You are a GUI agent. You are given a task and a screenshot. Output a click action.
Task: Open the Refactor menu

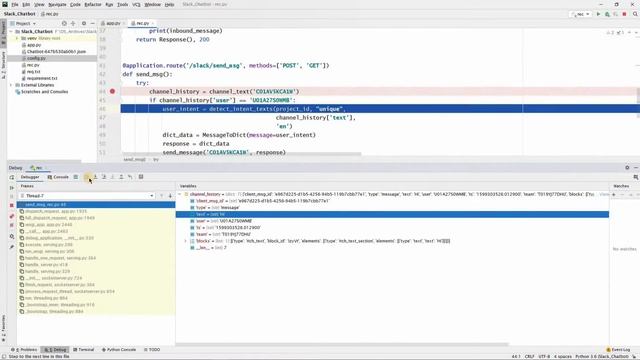(93, 4)
